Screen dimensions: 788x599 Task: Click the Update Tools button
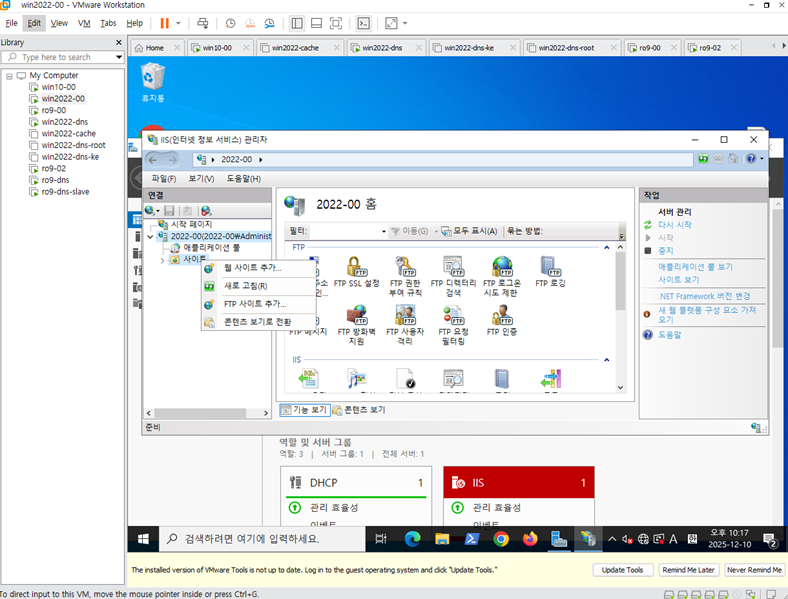622,570
